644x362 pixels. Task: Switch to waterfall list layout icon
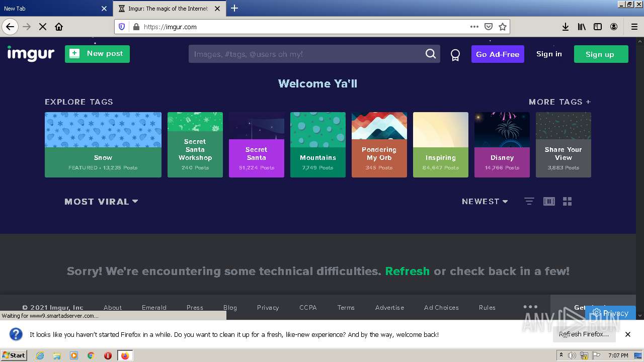click(529, 201)
